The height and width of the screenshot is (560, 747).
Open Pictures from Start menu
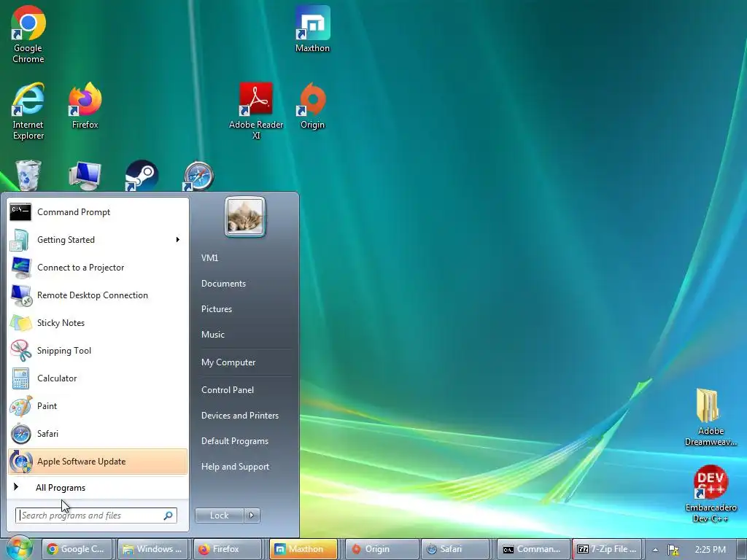pos(216,309)
